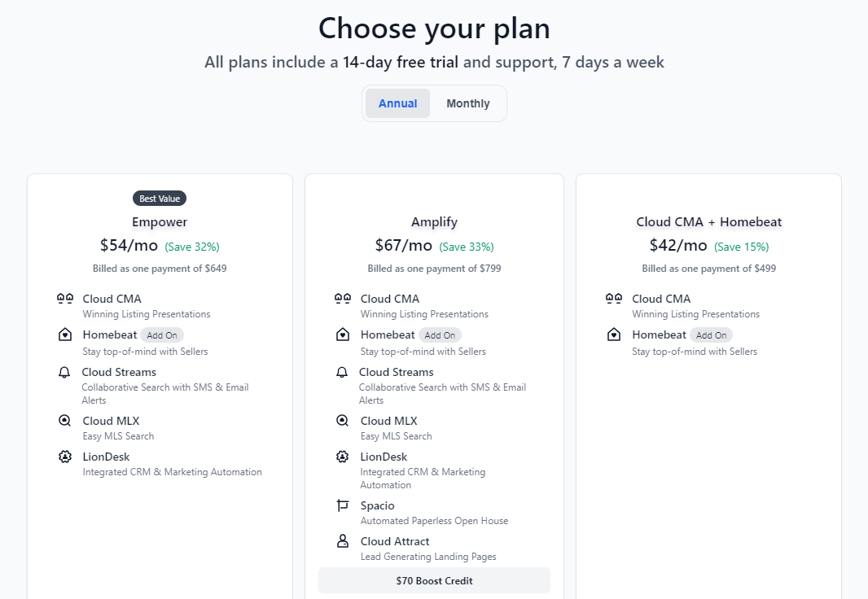
Task: Toggle the Homebeat Add On in Empower plan
Action: (x=162, y=335)
